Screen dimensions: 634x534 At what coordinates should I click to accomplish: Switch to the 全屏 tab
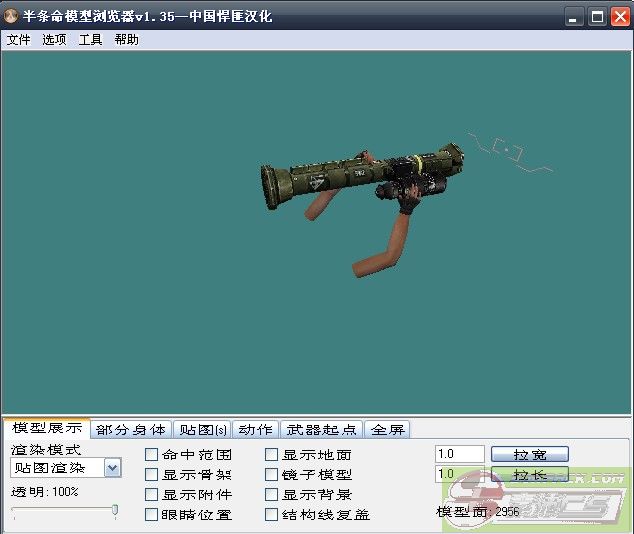coord(387,429)
